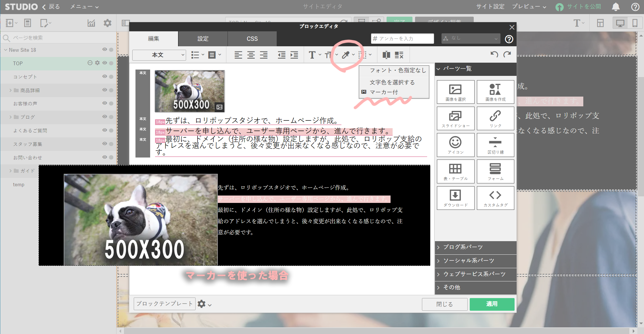Click the ブロックテンプレート button
644x334 pixels.
pos(165,304)
